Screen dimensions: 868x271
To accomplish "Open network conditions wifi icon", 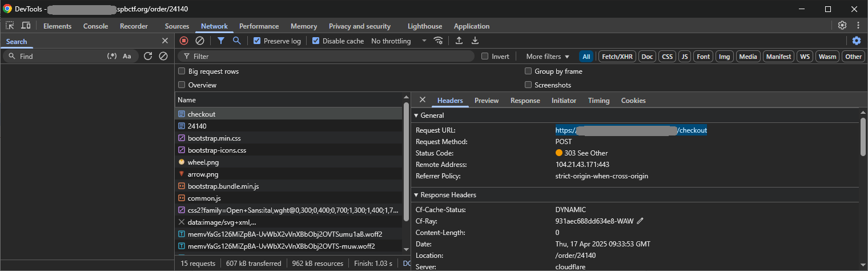I will click(x=439, y=41).
